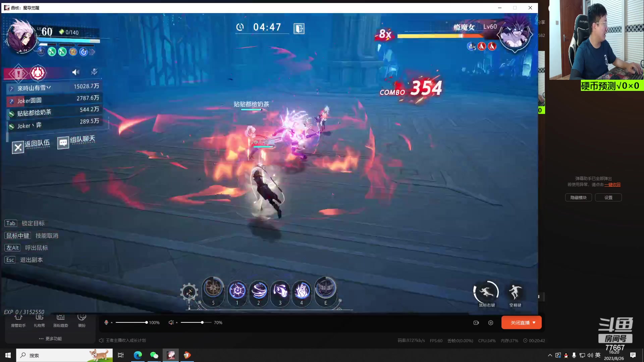
Task: Switch to the game taskbar icon
Action: point(171,355)
